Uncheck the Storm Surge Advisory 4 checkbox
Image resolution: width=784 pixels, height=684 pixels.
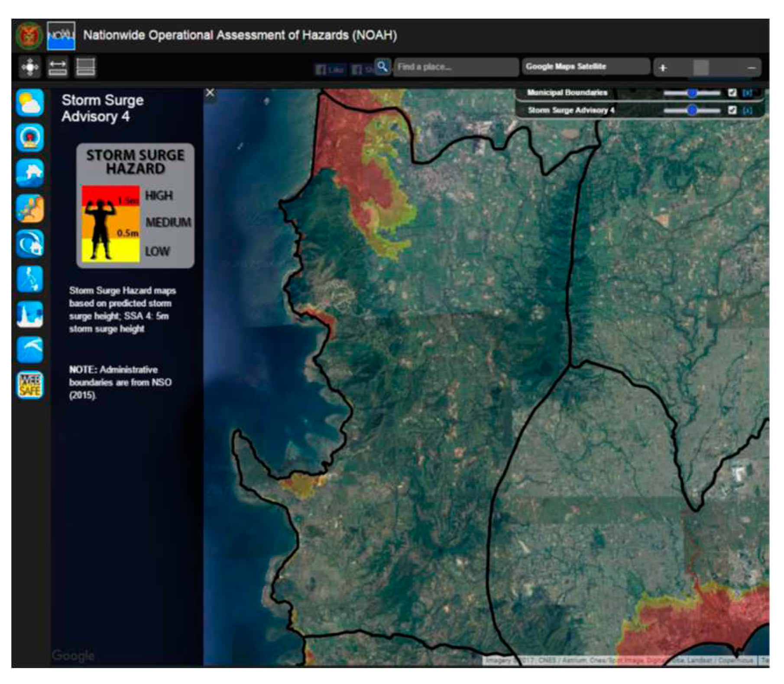(732, 110)
